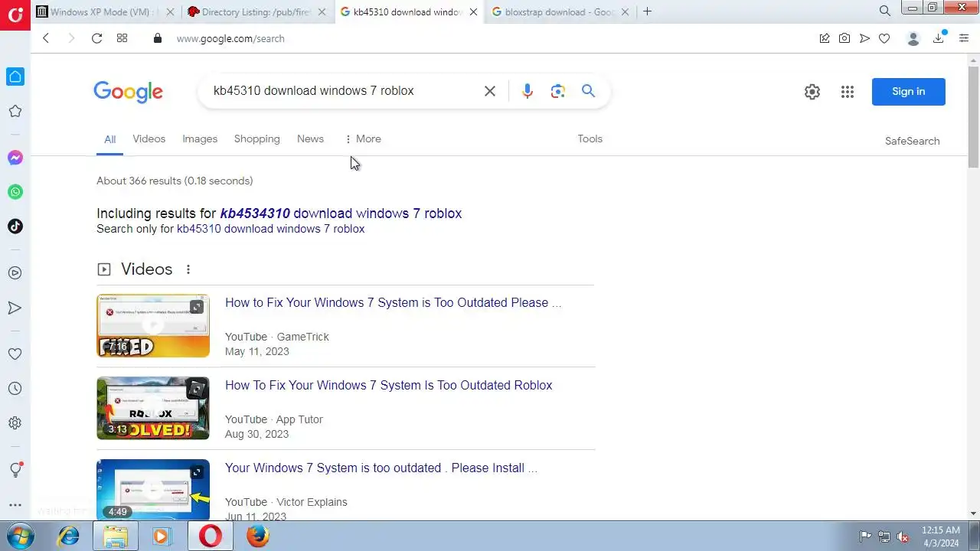Open the Videos section three-dot menu
Image resolution: width=980 pixels, height=551 pixels.
(188, 269)
